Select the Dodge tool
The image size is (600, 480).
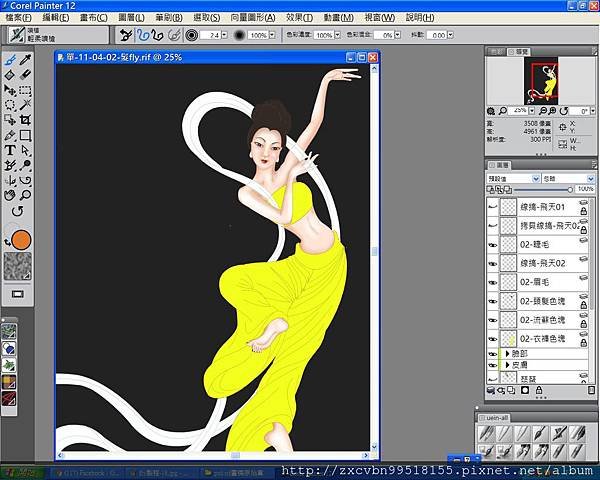click(26, 165)
